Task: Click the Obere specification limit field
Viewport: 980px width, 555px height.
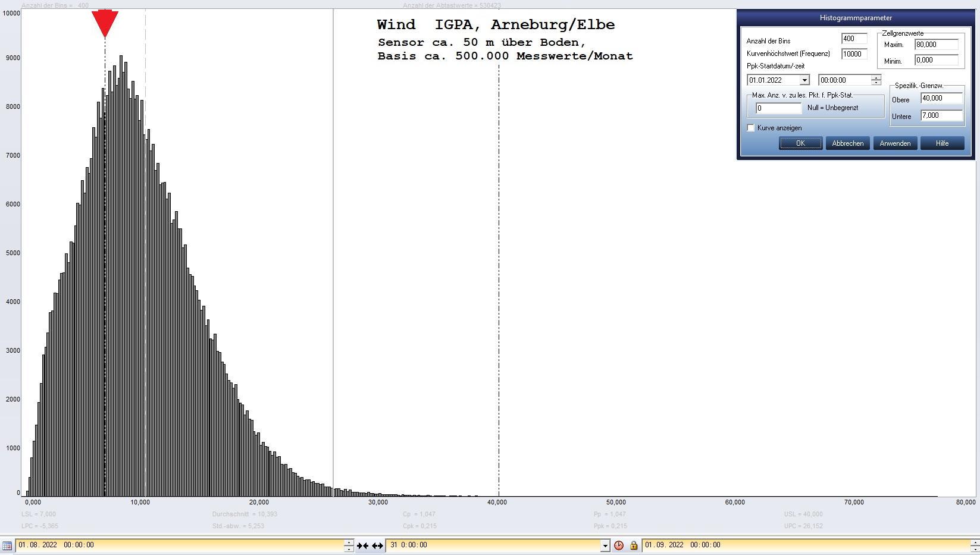Action: (x=941, y=99)
